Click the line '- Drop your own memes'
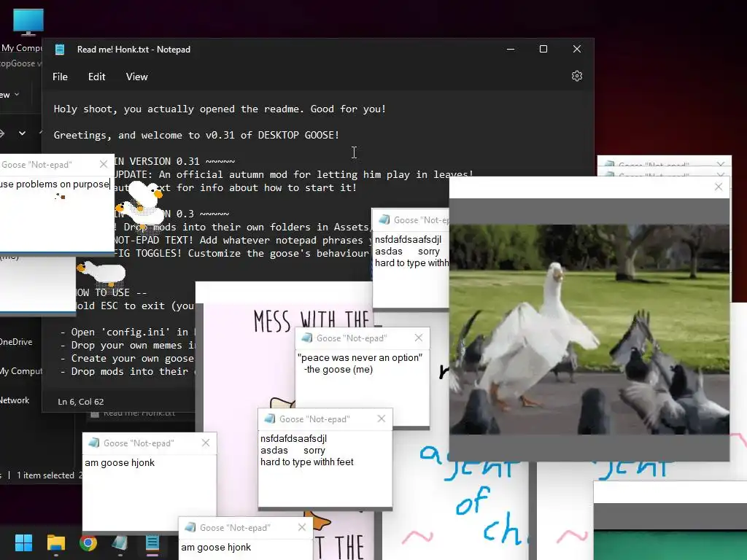 [x=127, y=345]
